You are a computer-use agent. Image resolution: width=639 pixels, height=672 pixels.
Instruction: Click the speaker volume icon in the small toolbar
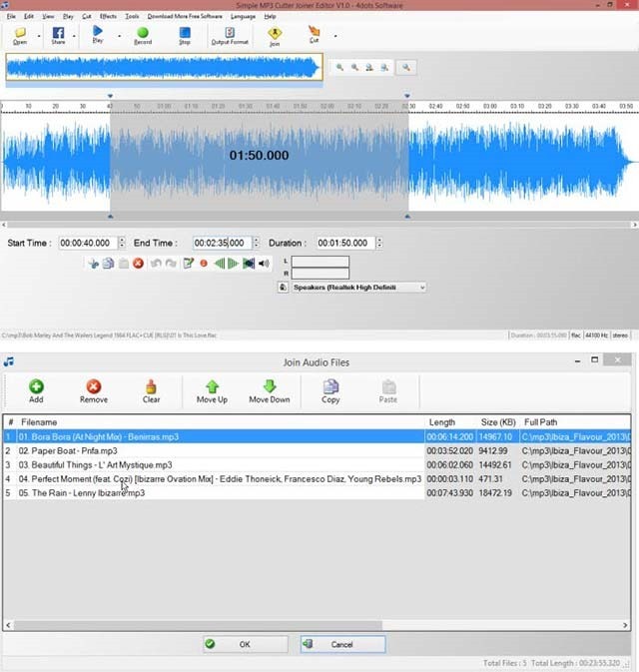264,264
